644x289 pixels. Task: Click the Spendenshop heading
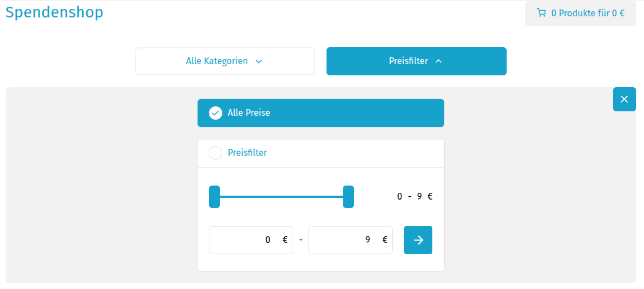55,12
